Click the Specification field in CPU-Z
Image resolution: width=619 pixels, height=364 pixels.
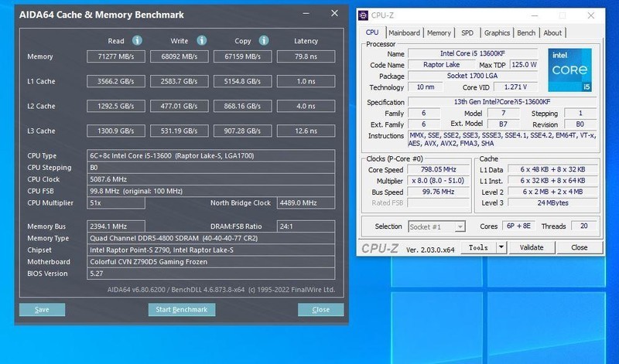point(502,102)
